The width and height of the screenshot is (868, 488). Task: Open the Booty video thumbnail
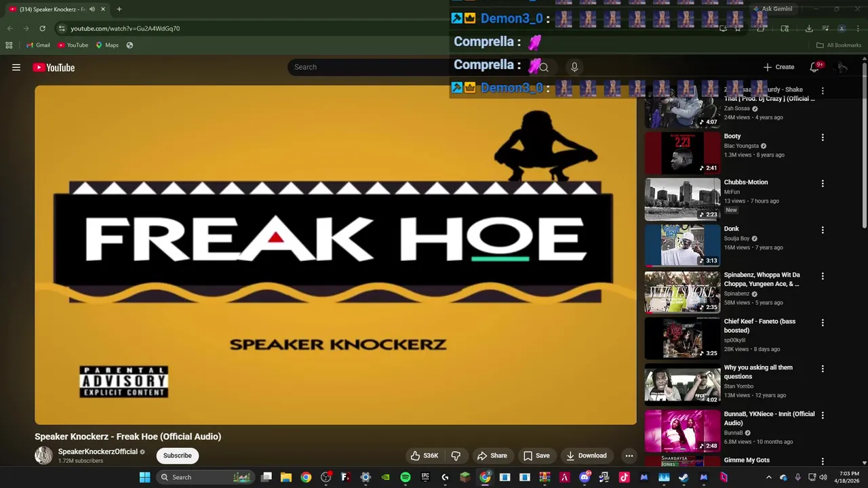[x=682, y=152]
